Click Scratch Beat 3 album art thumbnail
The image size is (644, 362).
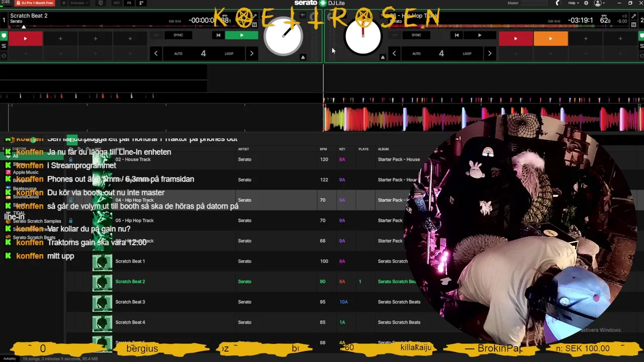click(x=102, y=302)
